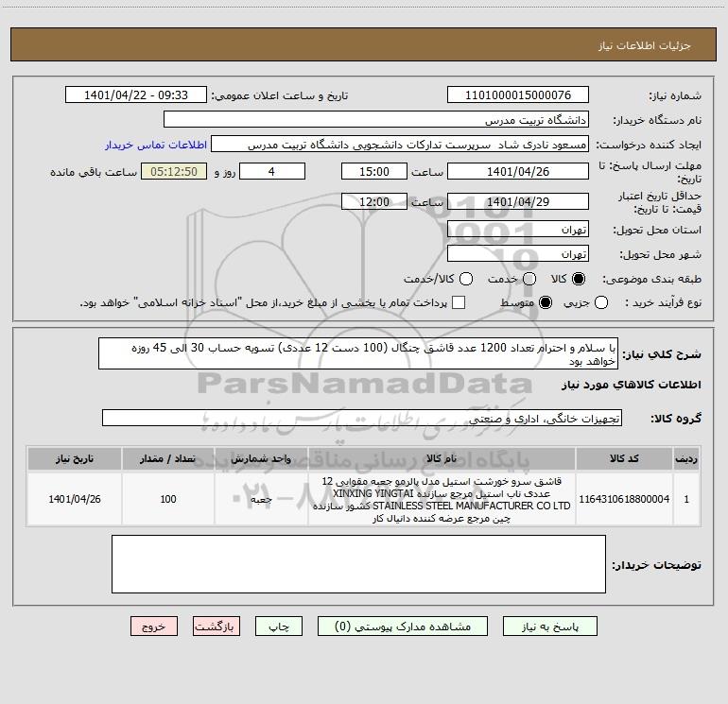This screenshot has width=728, height=704.
Task: Click the response deadline time 15:00 field
Action: point(374,171)
